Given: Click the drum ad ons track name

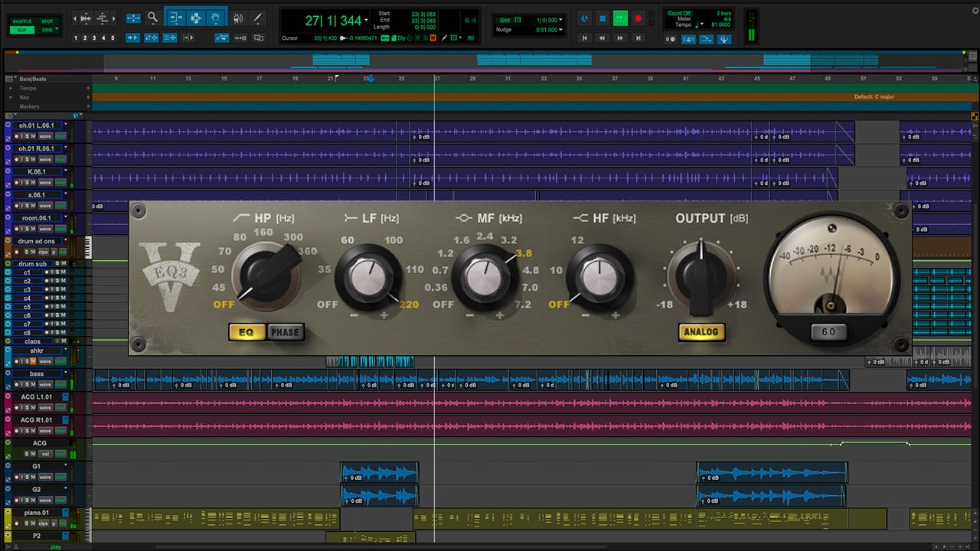Looking at the screenshot, I should pos(37,241).
